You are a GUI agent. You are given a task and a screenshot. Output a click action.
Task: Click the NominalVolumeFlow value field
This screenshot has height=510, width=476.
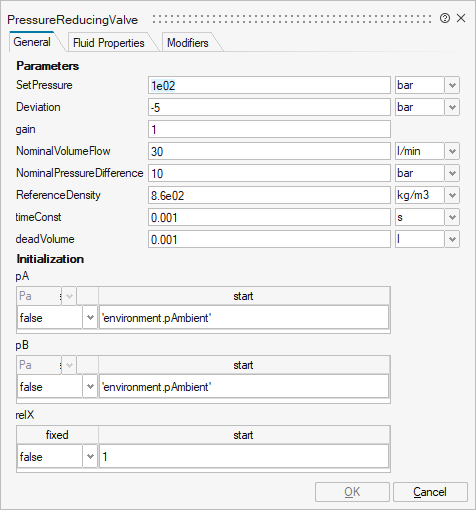[x=269, y=151]
